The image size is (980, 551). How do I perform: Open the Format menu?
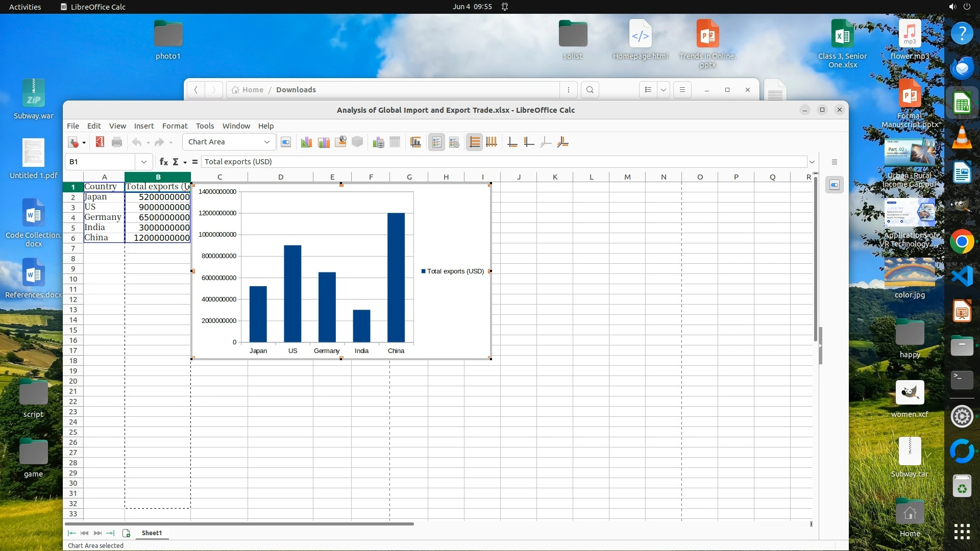point(175,126)
